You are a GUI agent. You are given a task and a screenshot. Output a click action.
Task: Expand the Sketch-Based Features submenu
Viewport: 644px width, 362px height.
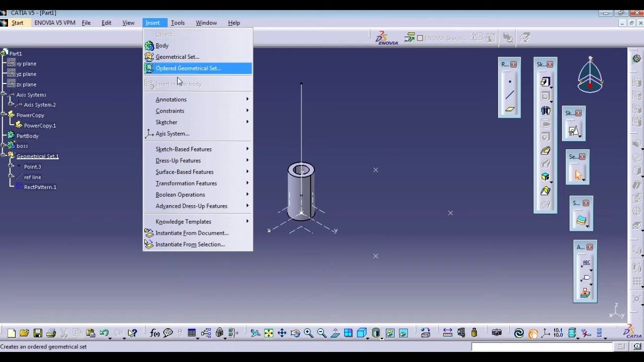(198, 149)
